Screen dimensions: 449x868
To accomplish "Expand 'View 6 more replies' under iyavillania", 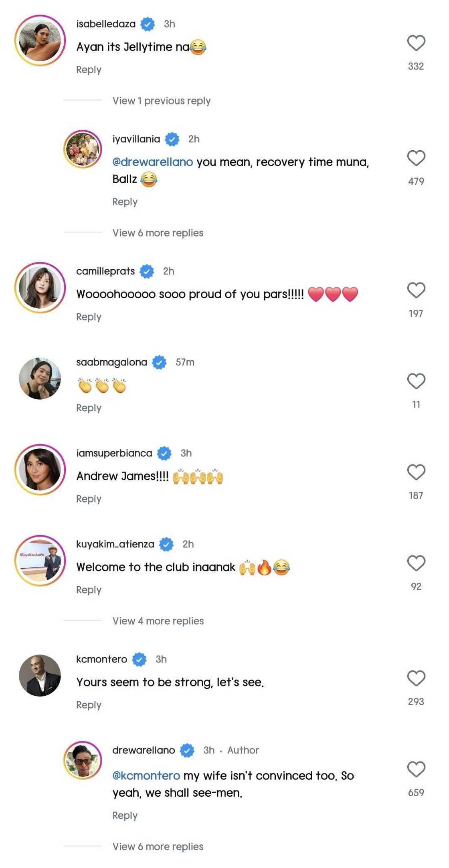I will click(158, 233).
